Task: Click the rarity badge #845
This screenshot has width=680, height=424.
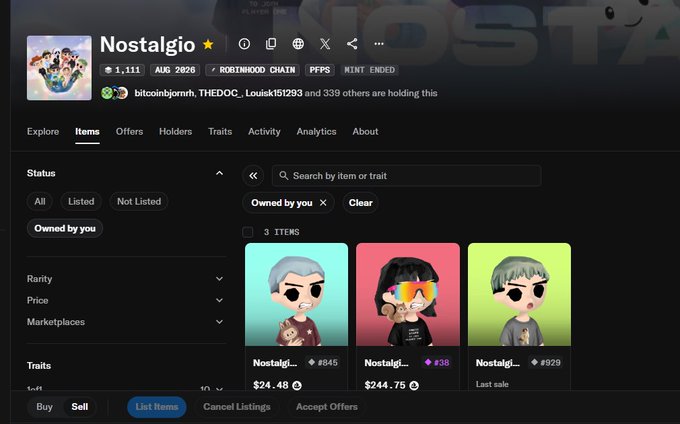Action: point(323,362)
